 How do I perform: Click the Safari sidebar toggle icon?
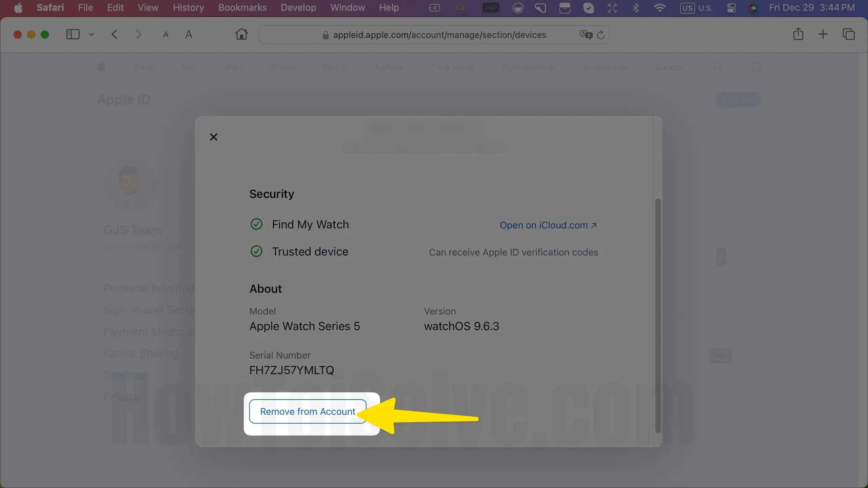click(73, 34)
